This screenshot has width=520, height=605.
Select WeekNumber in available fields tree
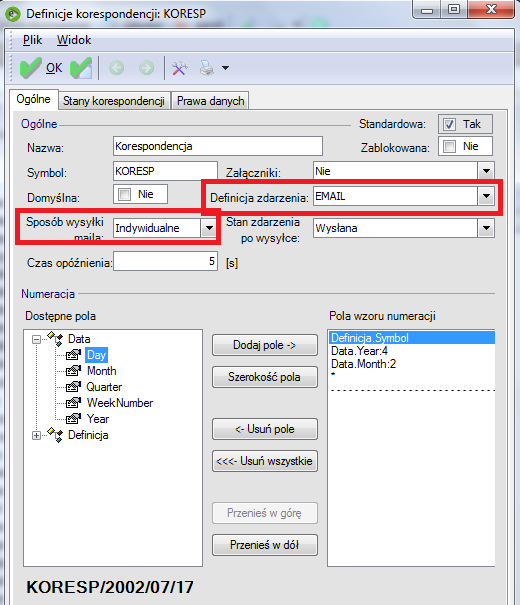click(x=120, y=403)
